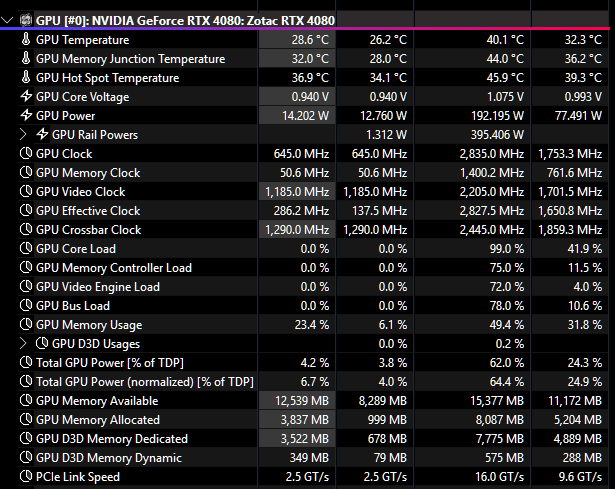
Task: Select the GPU Rail Powers label
Action: point(95,135)
